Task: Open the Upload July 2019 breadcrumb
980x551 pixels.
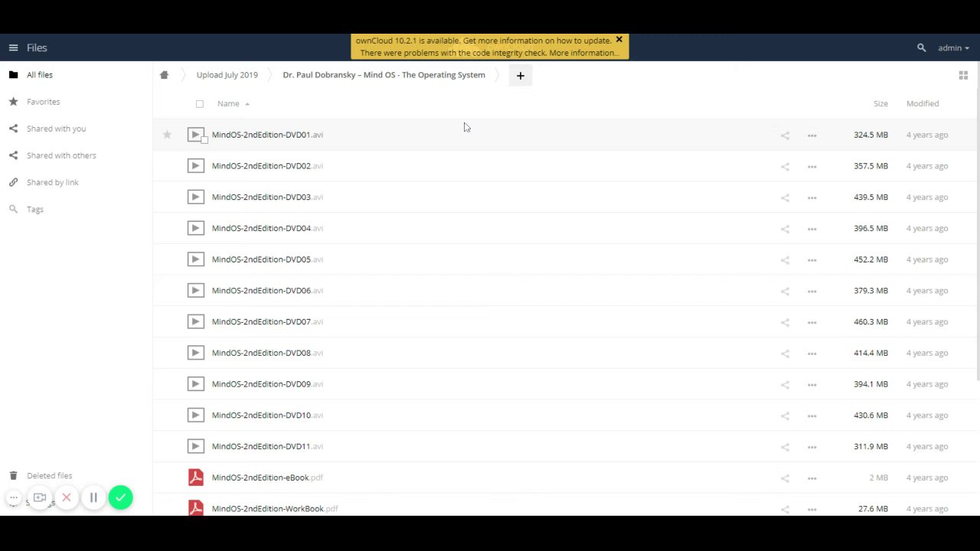Action: tap(227, 75)
